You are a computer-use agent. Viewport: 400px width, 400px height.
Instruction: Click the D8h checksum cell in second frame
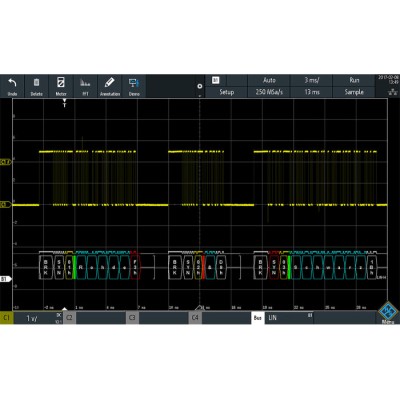(221, 267)
